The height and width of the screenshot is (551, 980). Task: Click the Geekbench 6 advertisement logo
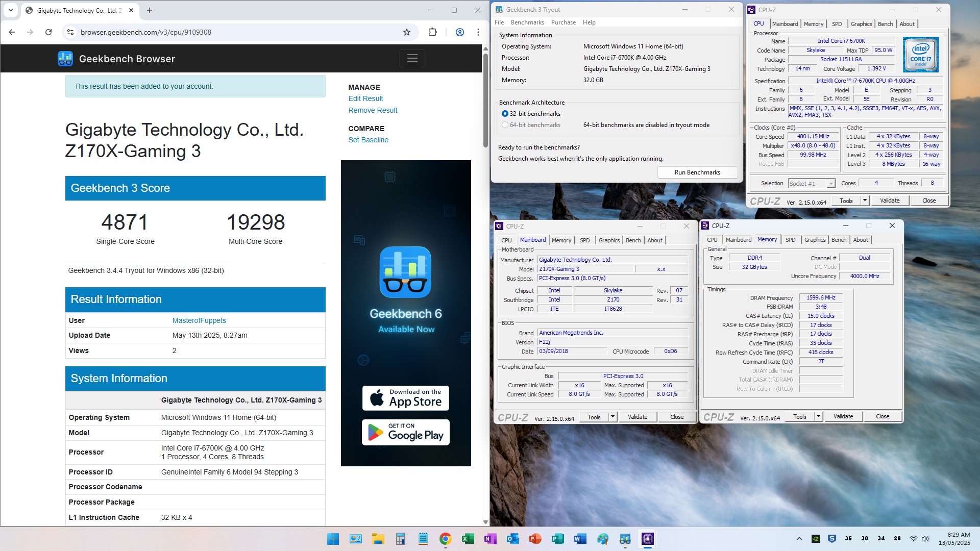coord(406,272)
